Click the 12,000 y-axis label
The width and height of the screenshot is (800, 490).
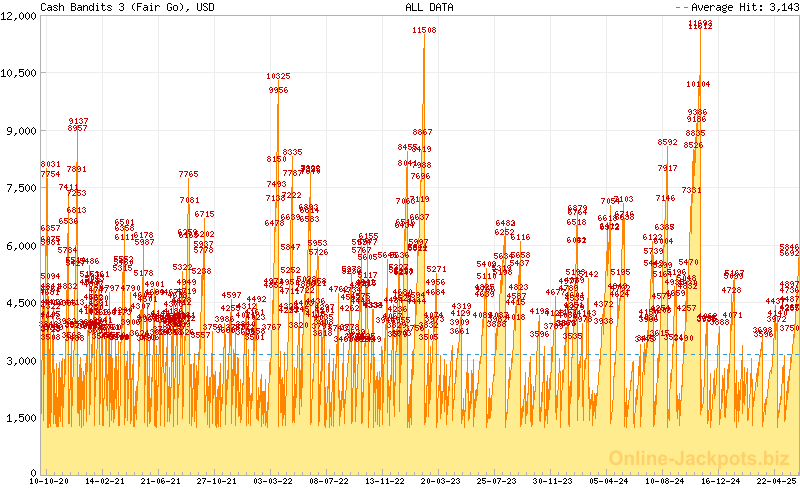coord(19,16)
